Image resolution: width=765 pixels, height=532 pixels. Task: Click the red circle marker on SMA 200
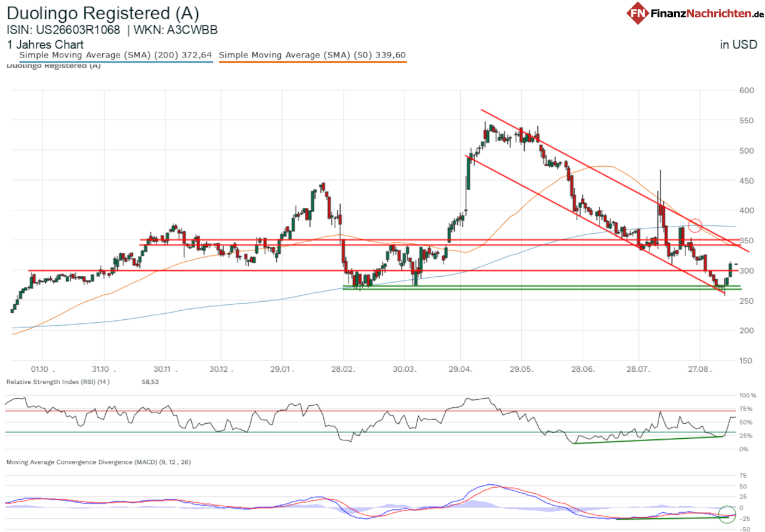tap(694, 225)
